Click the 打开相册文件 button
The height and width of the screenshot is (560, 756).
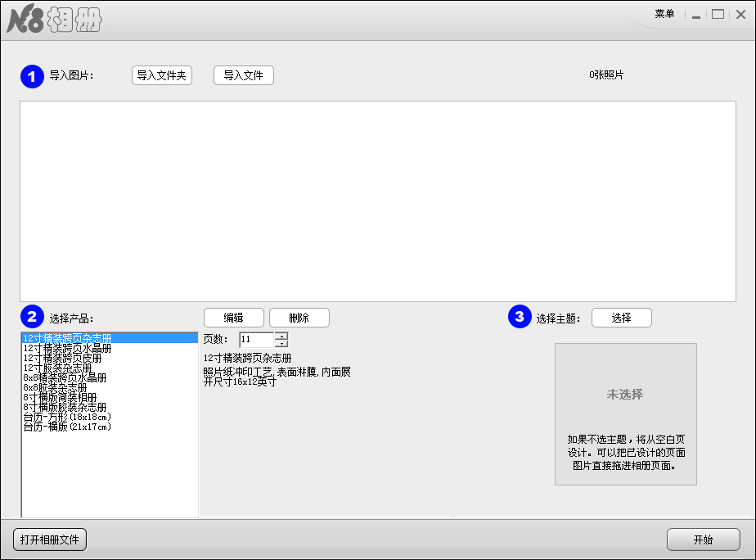49,540
